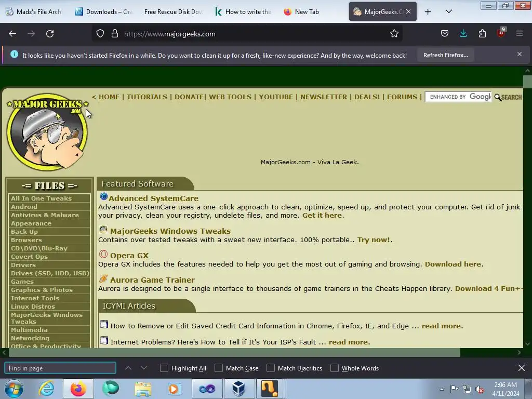Jump to next find result arrow

(144, 368)
